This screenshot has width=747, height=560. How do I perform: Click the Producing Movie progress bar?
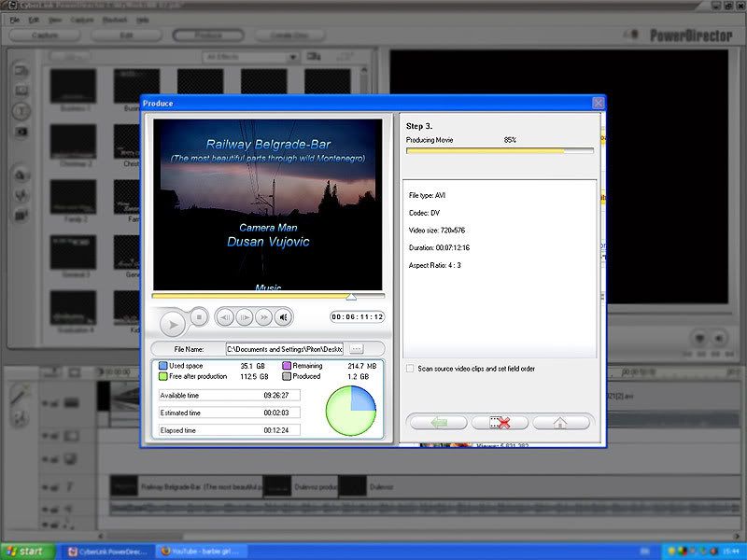pos(500,151)
